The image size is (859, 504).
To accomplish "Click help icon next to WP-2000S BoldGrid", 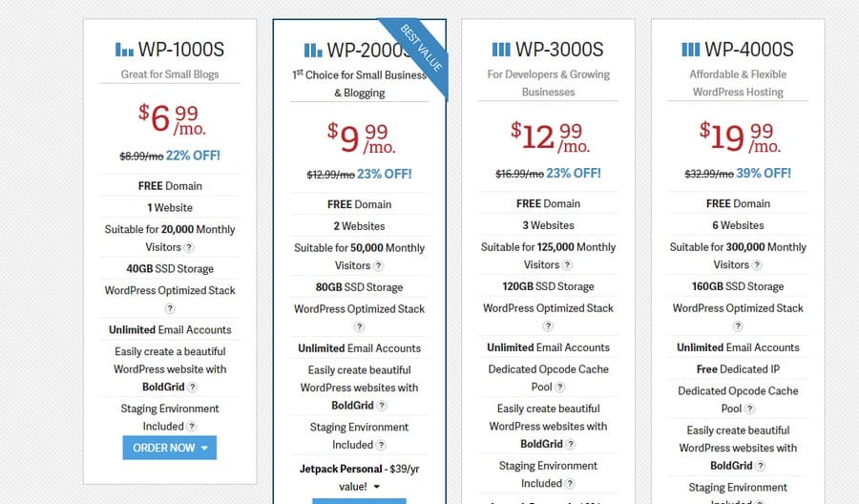I will (x=382, y=406).
